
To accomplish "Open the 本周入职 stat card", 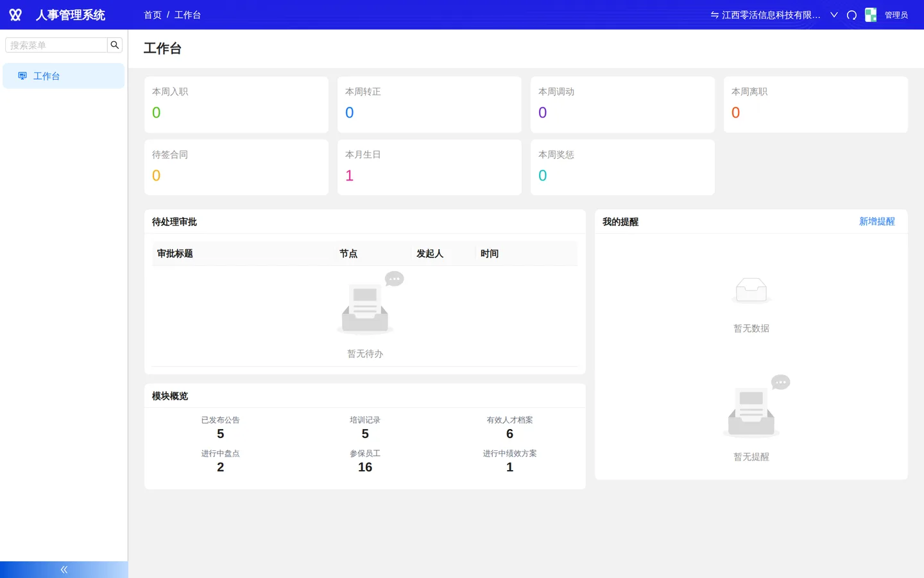I will pyautogui.click(x=236, y=105).
